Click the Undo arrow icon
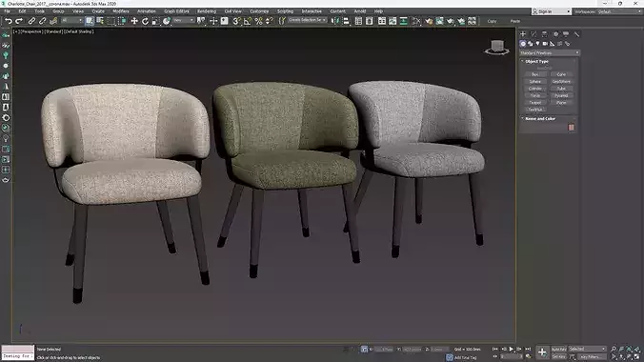The image size is (644, 362). pyautogui.click(x=9, y=21)
